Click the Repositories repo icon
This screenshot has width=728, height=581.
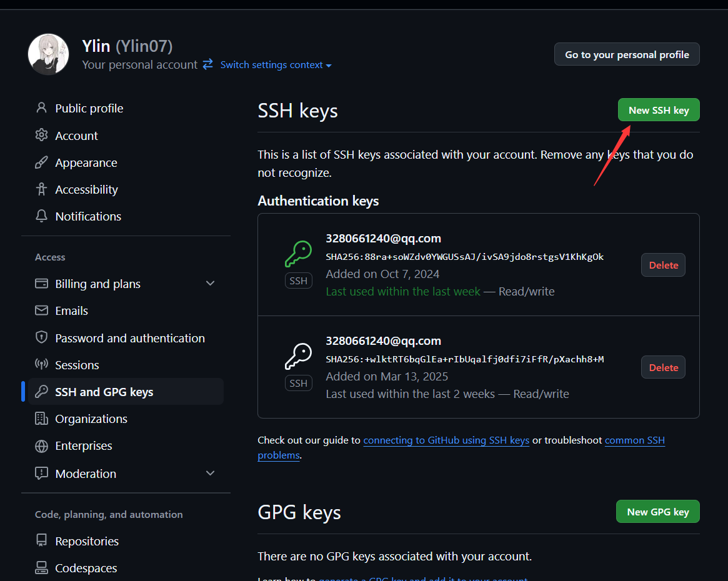[41, 540]
